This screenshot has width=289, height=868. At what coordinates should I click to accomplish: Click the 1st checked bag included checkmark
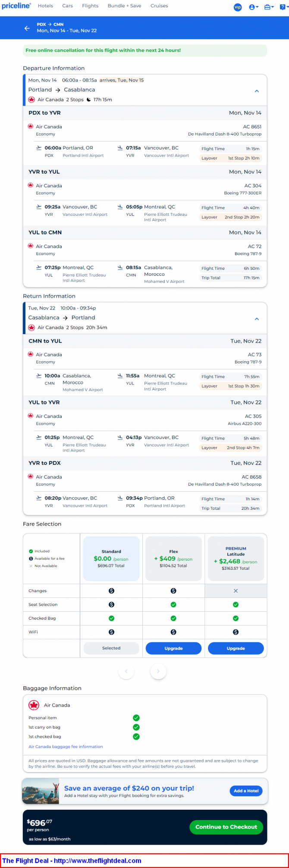(x=136, y=737)
